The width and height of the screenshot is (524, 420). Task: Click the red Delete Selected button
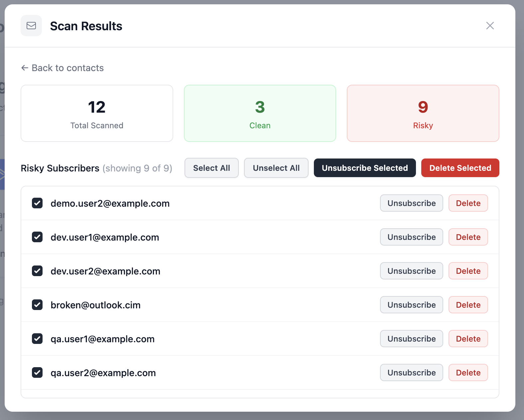click(460, 168)
